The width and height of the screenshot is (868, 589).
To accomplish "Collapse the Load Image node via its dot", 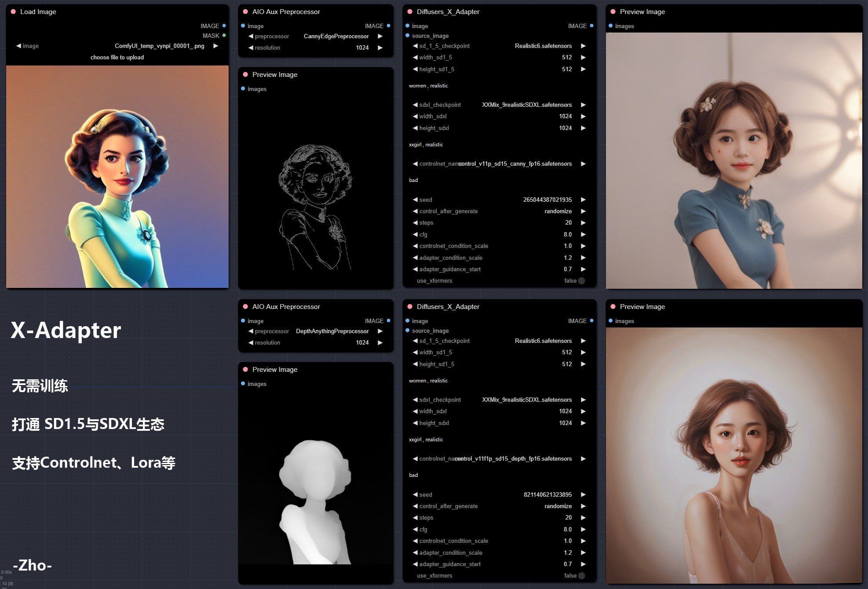I will click(x=13, y=12).
